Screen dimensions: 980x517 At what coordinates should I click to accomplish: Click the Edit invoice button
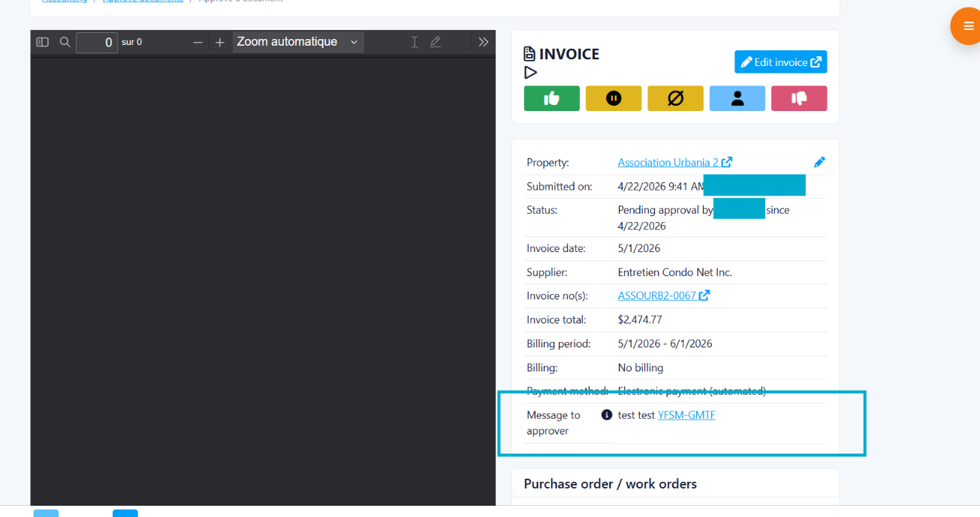[x=781, y=62]
